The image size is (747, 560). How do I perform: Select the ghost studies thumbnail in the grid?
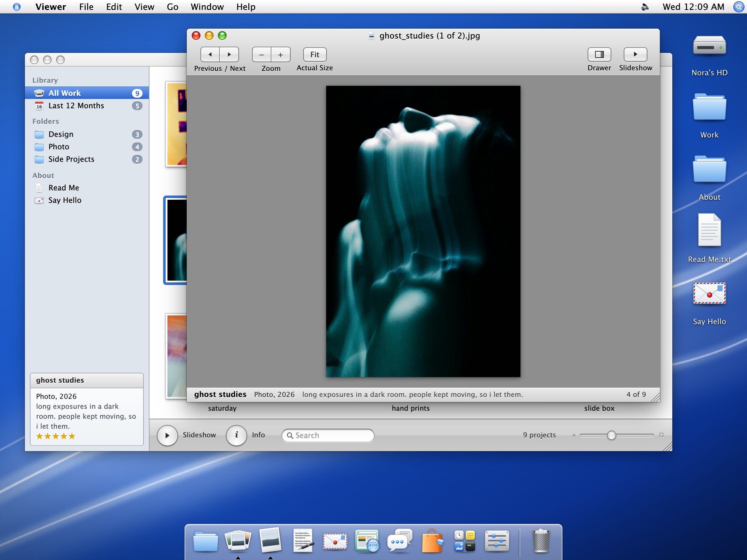pyautogui.click(x=176, y=240)
